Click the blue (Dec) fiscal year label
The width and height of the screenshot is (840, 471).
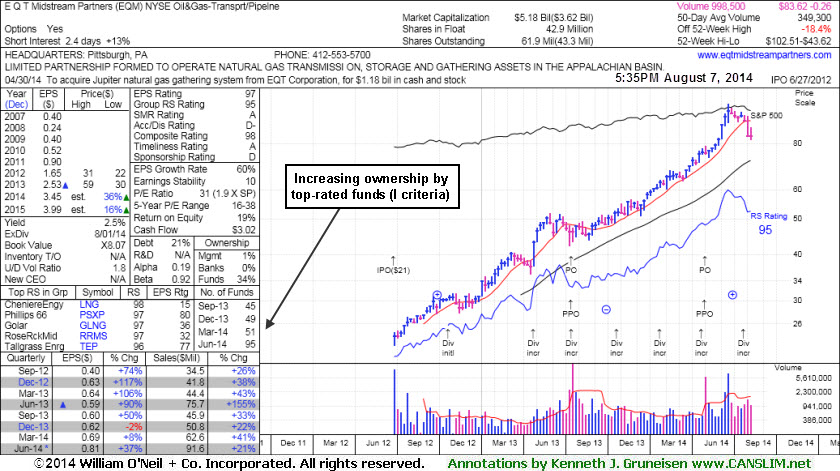(16, 104)
